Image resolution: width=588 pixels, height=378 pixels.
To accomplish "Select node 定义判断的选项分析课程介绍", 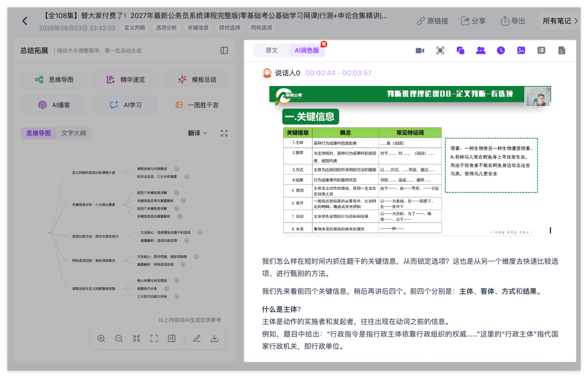I will (94, 173).
